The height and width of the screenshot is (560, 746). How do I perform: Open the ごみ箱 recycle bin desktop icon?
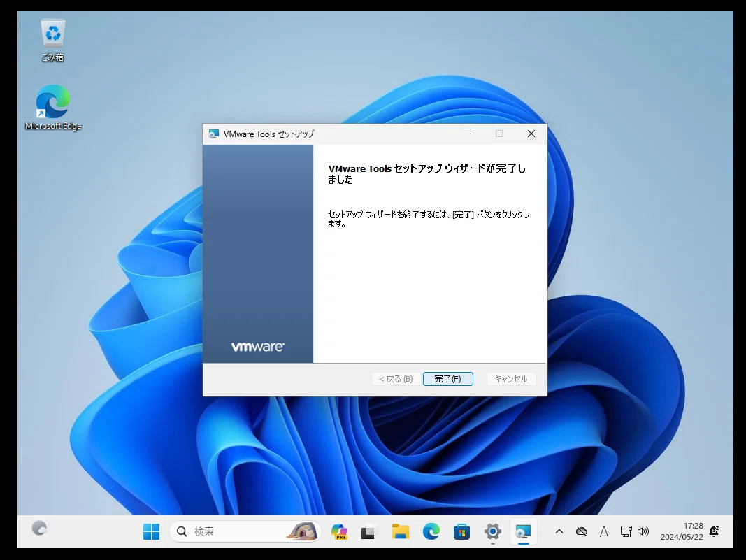coord(53,41)
